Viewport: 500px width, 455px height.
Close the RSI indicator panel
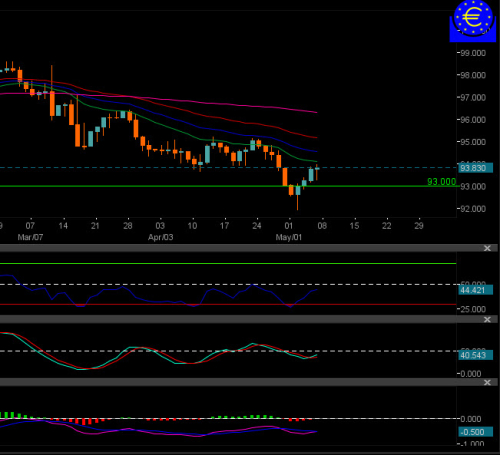tap(487, 248)
